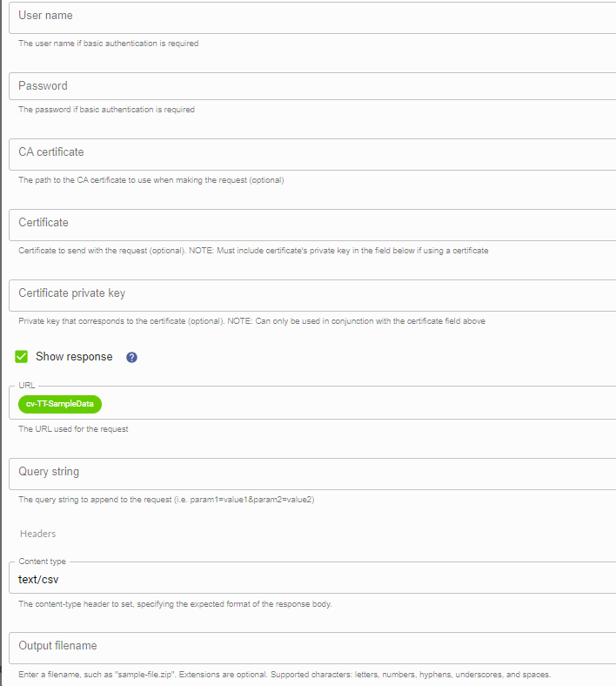Select the sample-file.zip filename hint text
This screenshot has width=616, height=686.
(x=285, y=674)
